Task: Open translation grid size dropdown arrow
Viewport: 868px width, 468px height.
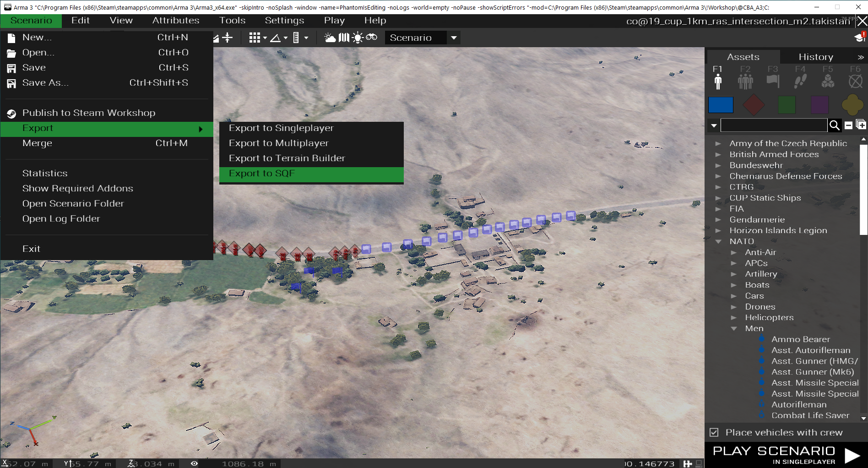Action: (265, 38)
